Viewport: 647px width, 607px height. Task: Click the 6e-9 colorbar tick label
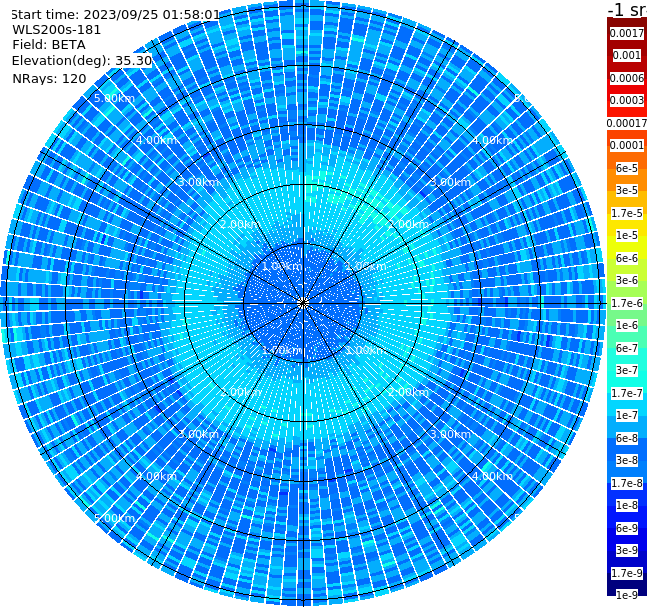[x=627, y=528]
